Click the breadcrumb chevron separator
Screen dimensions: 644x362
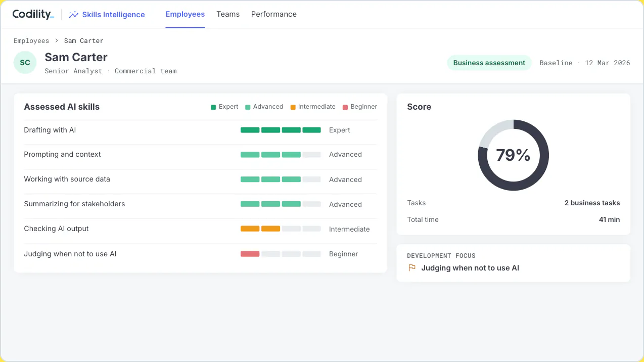click(57, 40)
